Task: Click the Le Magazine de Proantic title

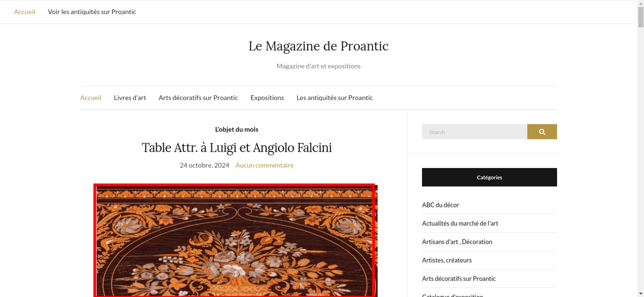Action: tap(318, 46)
